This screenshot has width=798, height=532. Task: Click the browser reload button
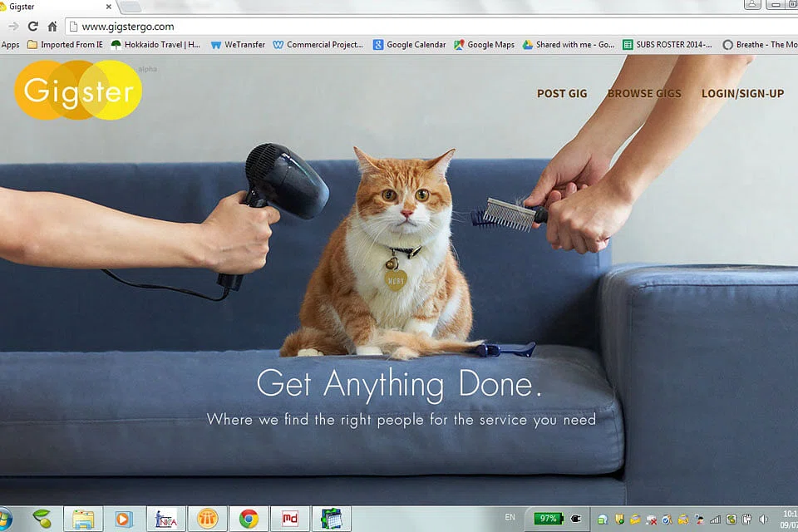coord(33,27)
